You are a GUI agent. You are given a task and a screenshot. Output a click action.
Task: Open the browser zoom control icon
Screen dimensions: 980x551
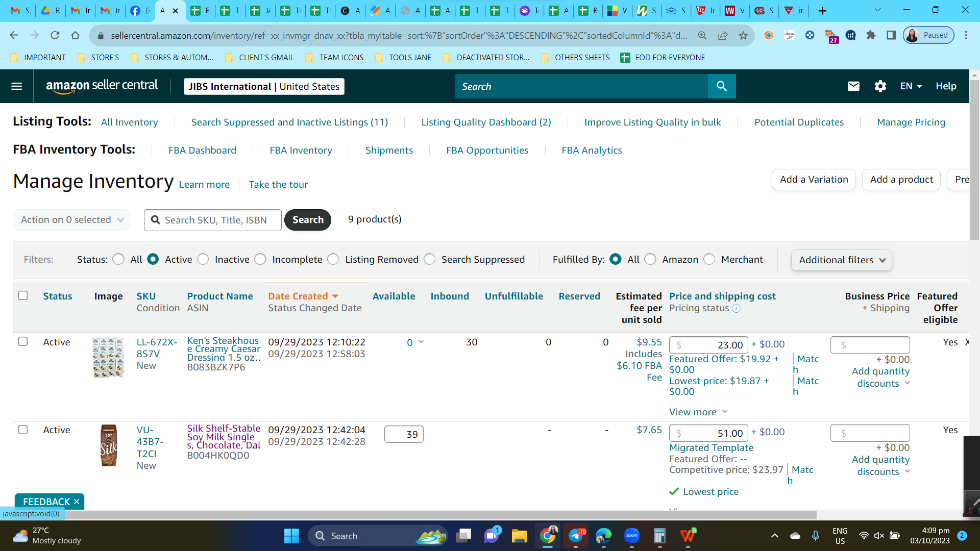pos(702,35)
